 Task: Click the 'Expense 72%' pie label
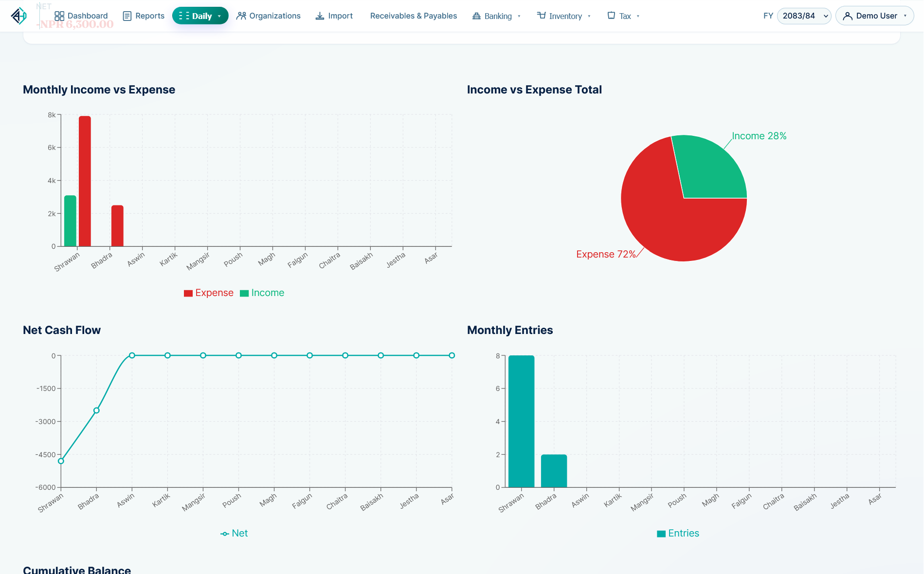[x=606, y=255]
